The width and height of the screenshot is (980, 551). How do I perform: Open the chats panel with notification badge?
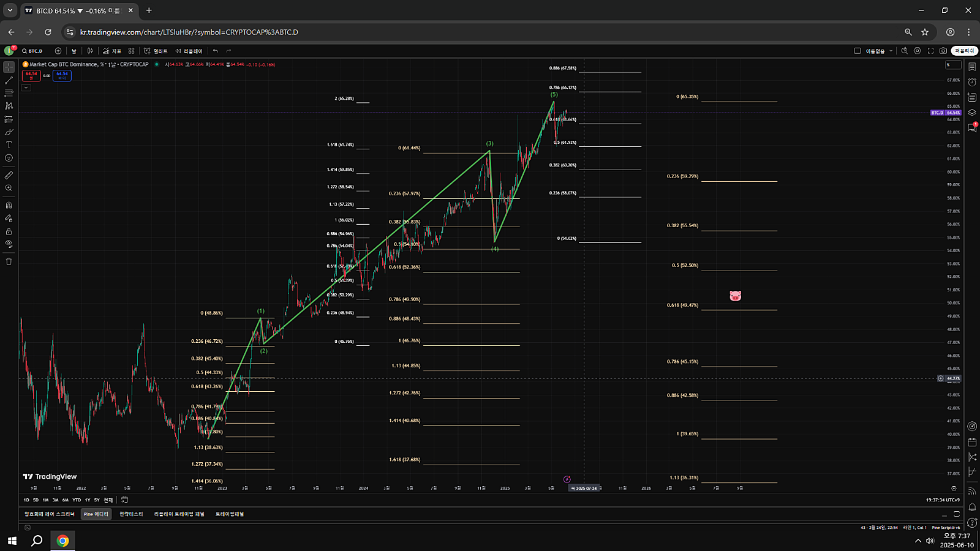coord(972,127)
